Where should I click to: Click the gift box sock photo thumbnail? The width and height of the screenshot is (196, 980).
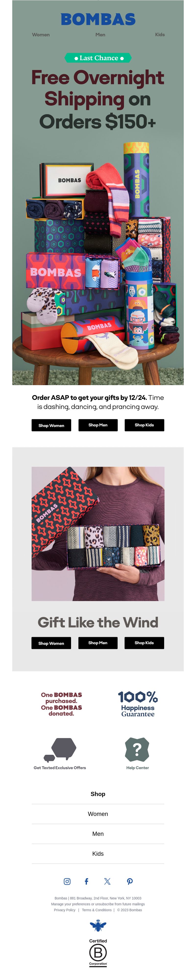point(98,533)
